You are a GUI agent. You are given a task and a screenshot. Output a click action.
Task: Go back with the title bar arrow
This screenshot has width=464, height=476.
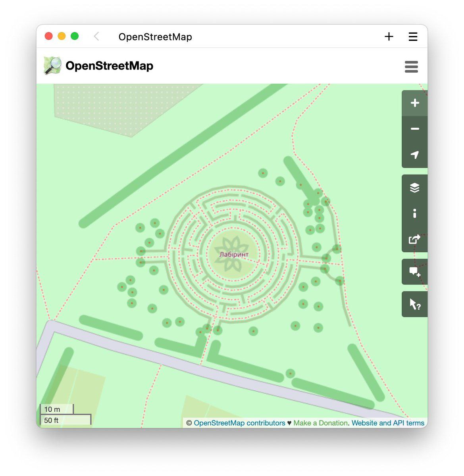pyautogui.click(x=96, y=36)
